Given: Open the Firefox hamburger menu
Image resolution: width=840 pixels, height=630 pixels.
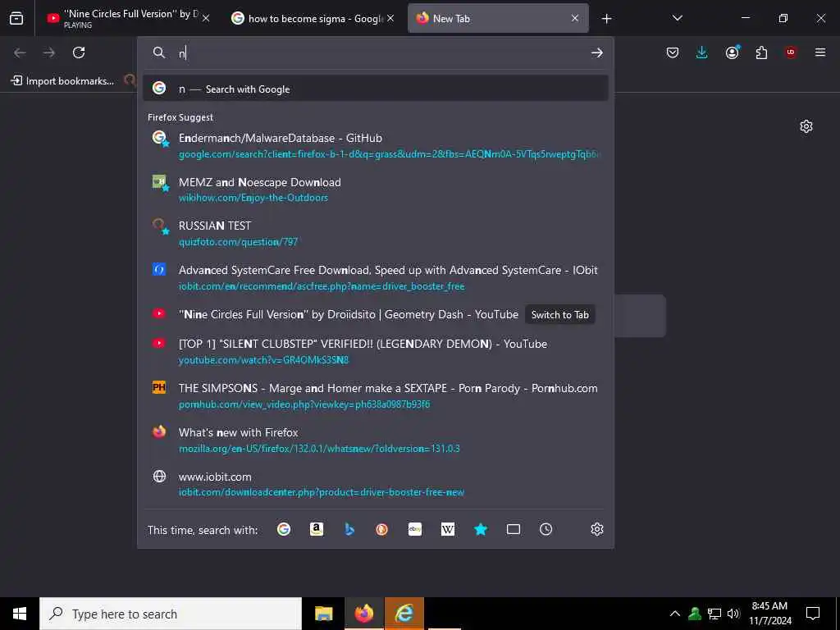Looking at the screenshot, I should click(x=820, y=52).
